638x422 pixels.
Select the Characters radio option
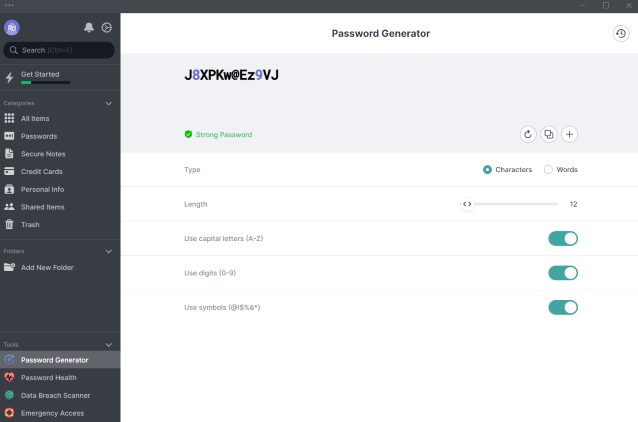point(487,170)
